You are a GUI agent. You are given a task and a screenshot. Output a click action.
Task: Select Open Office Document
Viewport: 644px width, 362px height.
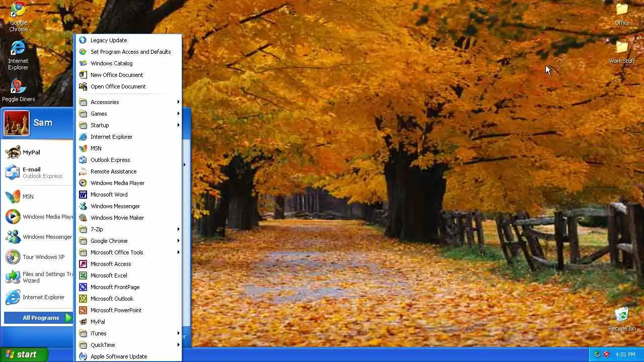click(x=128, y=86)
